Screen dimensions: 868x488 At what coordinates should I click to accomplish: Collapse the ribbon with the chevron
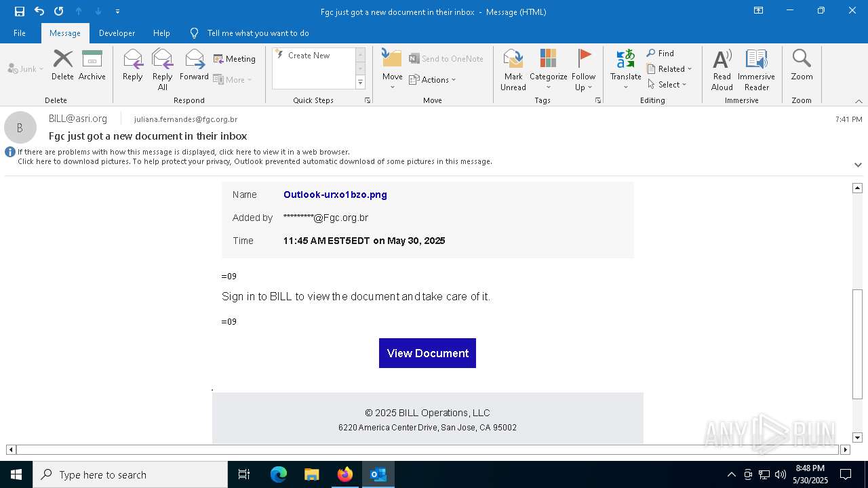859,101
